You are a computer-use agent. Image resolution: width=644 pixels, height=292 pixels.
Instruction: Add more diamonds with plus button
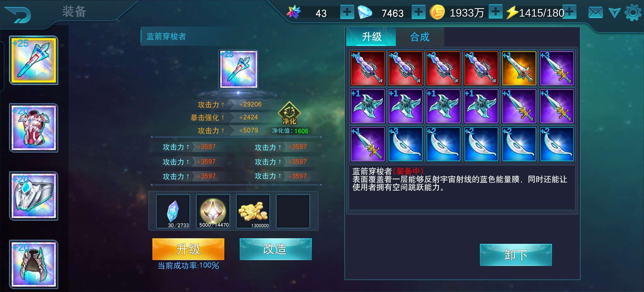click(418, 12)
